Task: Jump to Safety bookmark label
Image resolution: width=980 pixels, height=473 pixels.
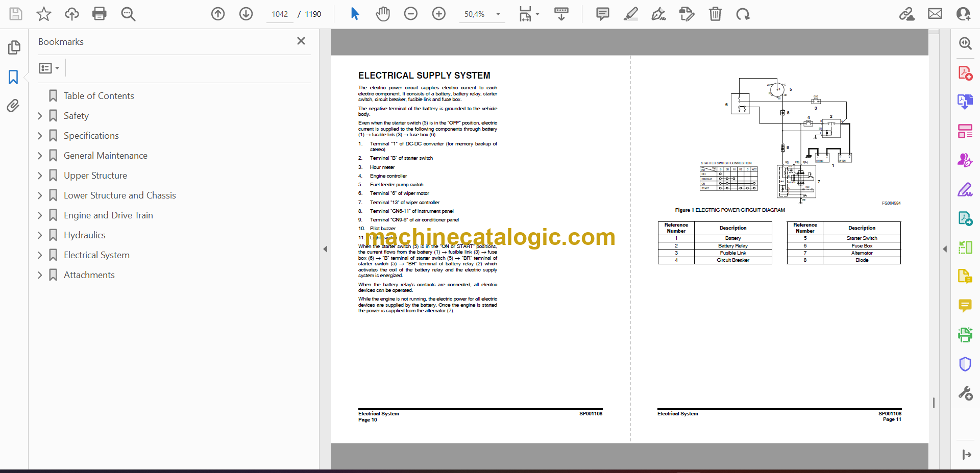Action: tap(76, 116)
